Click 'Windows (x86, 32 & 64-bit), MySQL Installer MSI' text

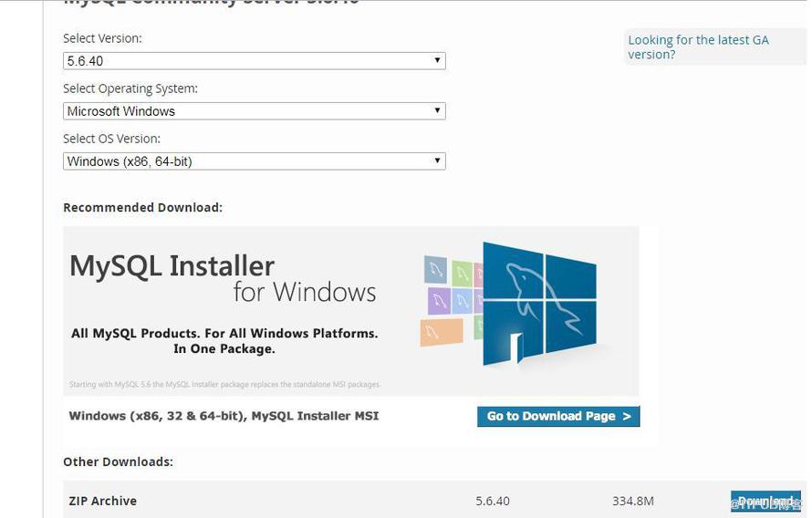pos(224,416)
